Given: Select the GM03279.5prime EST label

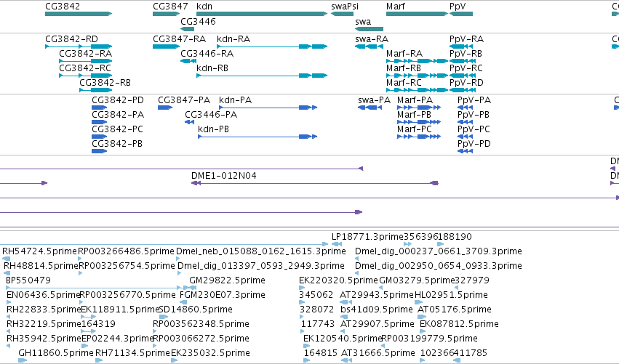Looking at the screenshot, I should 417,280.
